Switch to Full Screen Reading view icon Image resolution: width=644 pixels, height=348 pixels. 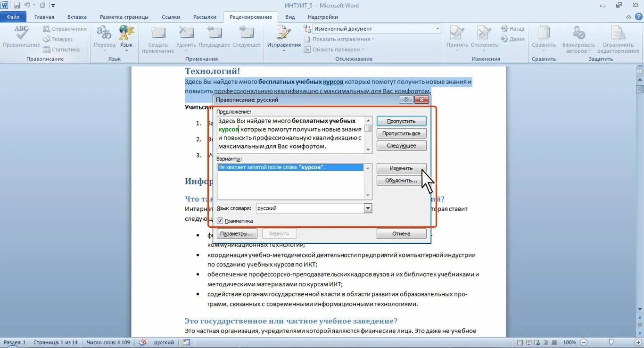point(528,342)
